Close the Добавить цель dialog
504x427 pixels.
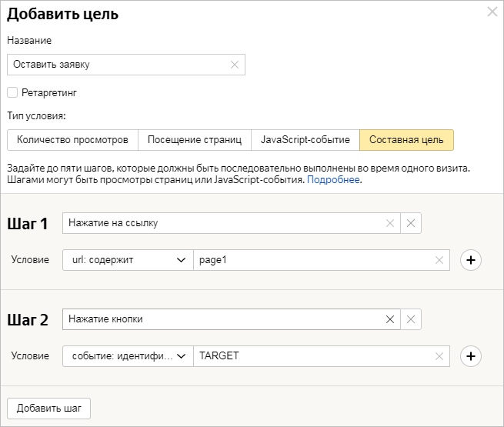pos(492,12)
